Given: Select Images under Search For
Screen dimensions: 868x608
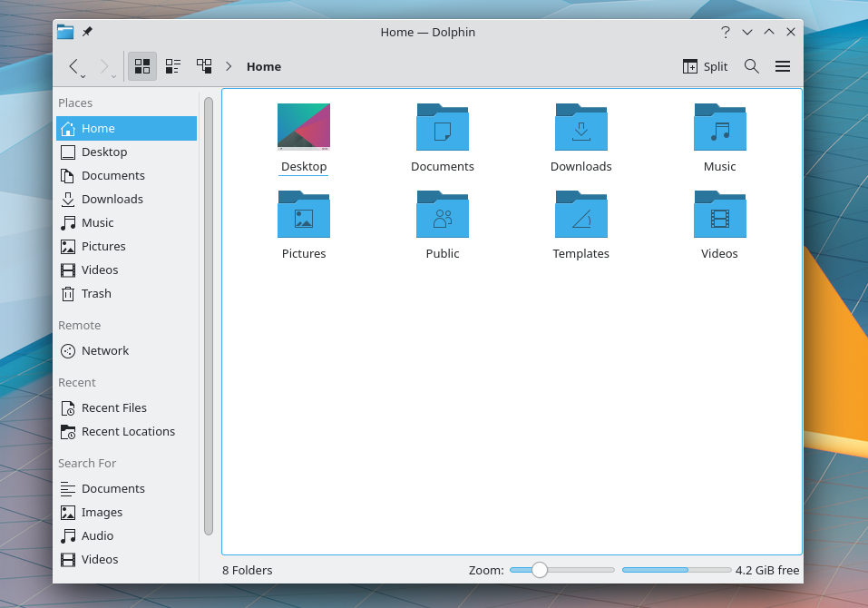Looking at the screenshot, I should tap(100, 512).
